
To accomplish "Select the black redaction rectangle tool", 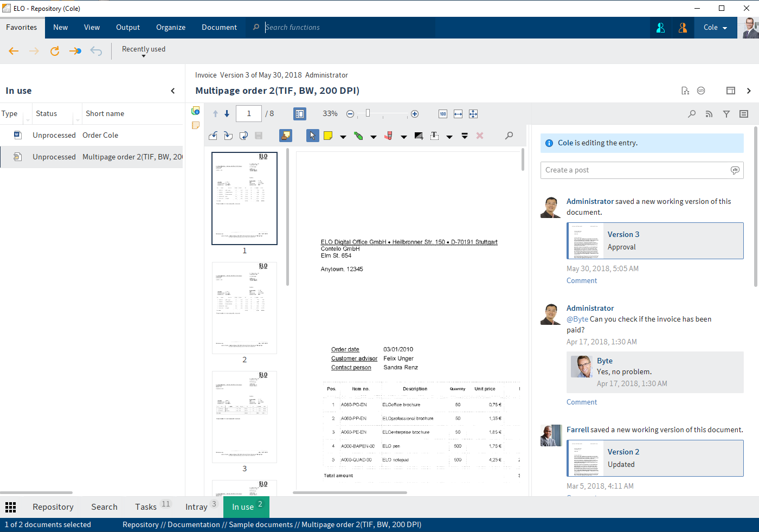I will [419, 136].
